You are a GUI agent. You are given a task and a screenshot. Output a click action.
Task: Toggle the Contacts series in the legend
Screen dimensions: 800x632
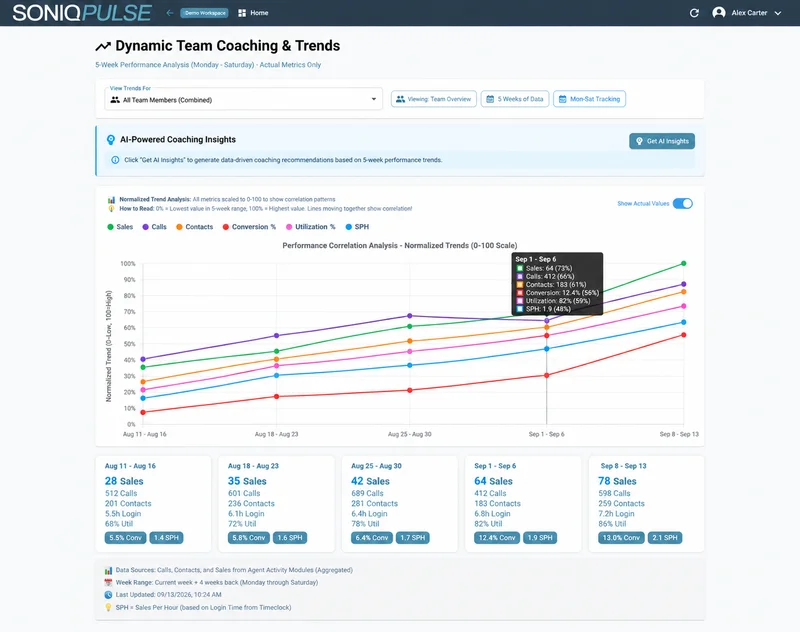click(194, 227)
